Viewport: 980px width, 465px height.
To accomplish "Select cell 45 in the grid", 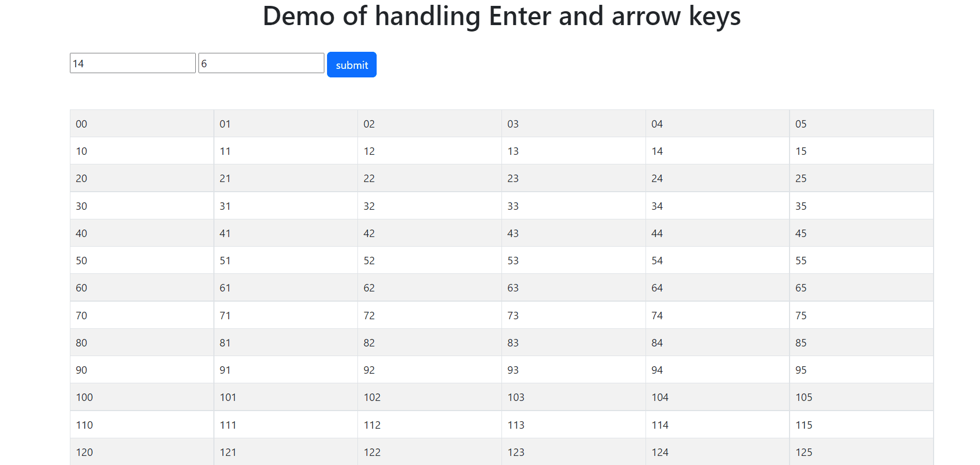I will (861, 233).
